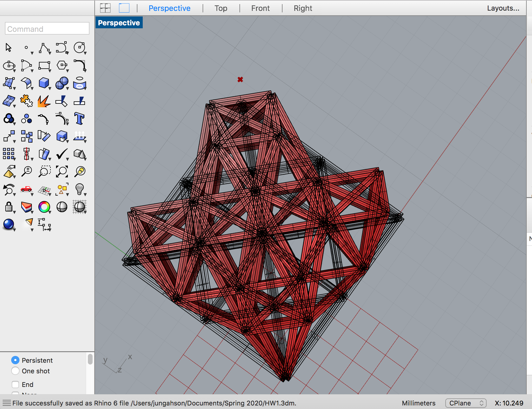Choose the Polyline drawing tool
Viewport: 532px width, 409px height.
point(44,48)
